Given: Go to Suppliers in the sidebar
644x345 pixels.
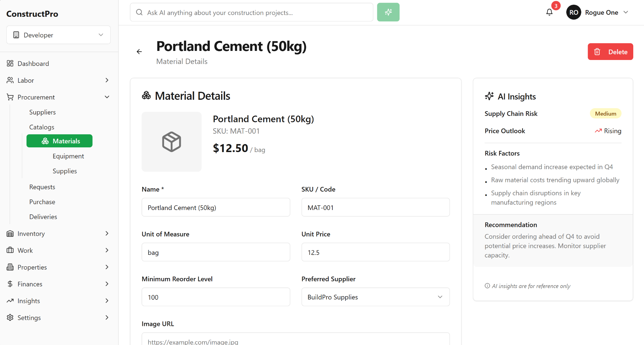Looking at the screenshot, I should point(42,112).
